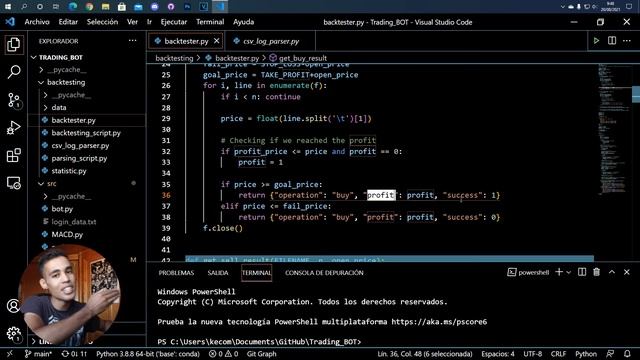Open the Selección menu
Viewport: 640px width, 360px height.
102,22
